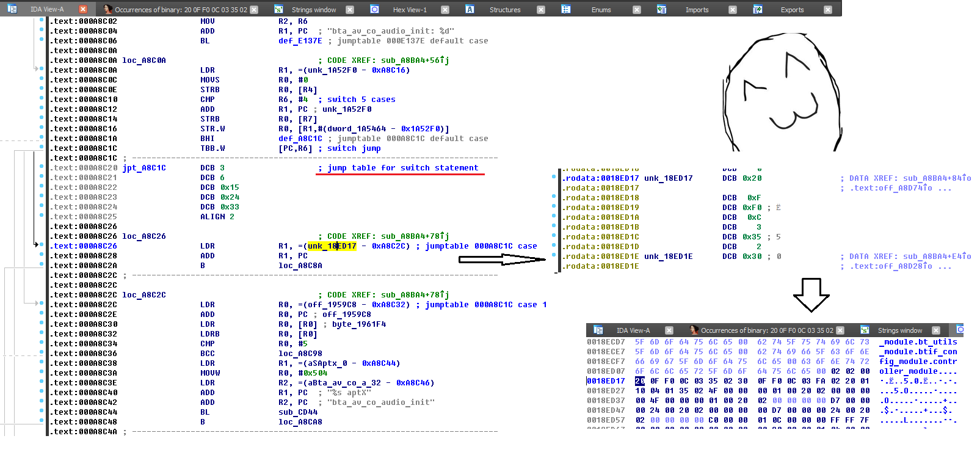Click unk_18ED1E label in rodata panel
This screenshot has height=455, width=980.
(x=669, y=257)
